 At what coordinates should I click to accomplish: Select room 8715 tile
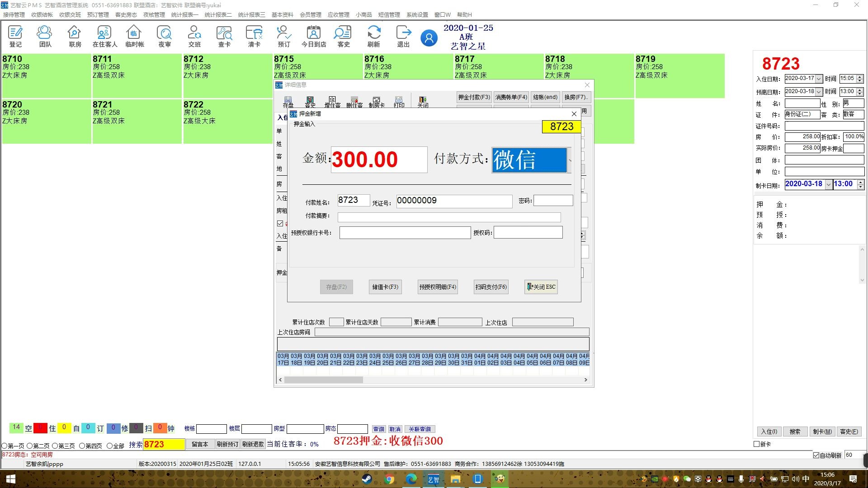pyautogui.click(x=318, y=67)
